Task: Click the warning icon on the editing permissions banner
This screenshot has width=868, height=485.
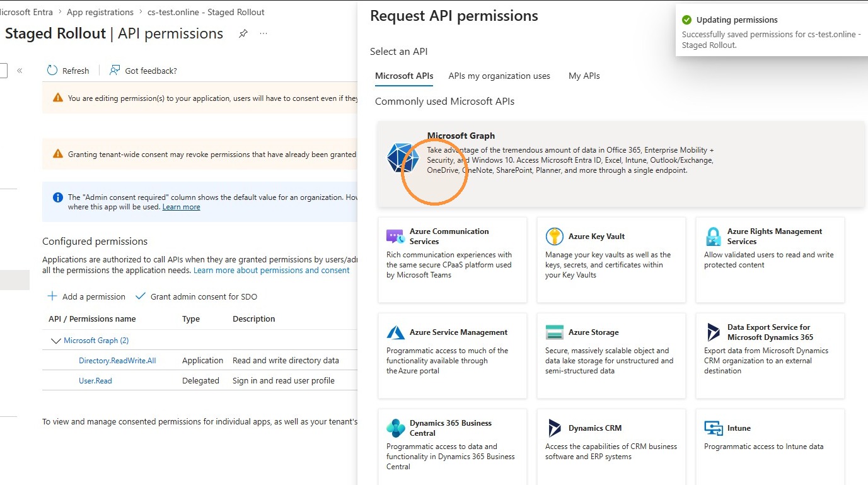Action: tap(58, 98)
